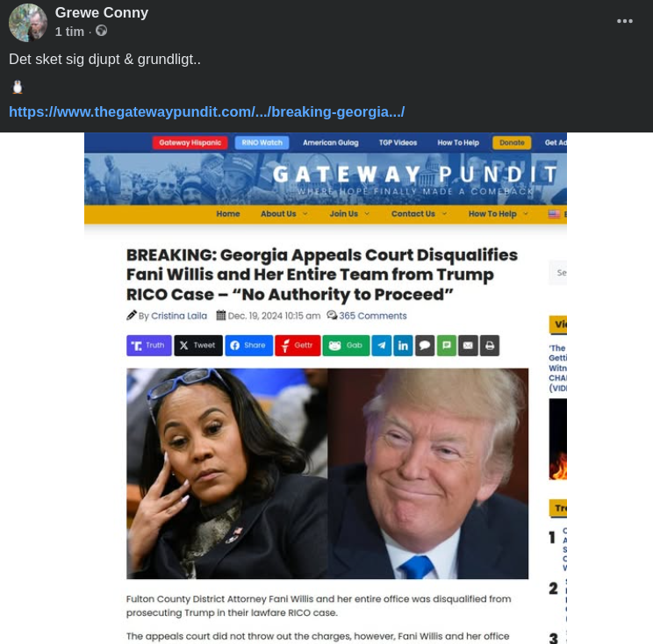Expand the How To Help dropdown in the yellow bar
653x644 pixels.
[x=498, y=214]
